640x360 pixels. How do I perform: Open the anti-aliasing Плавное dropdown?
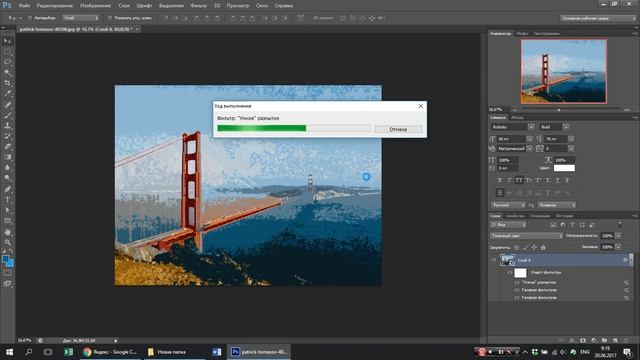tap(557, 205)
